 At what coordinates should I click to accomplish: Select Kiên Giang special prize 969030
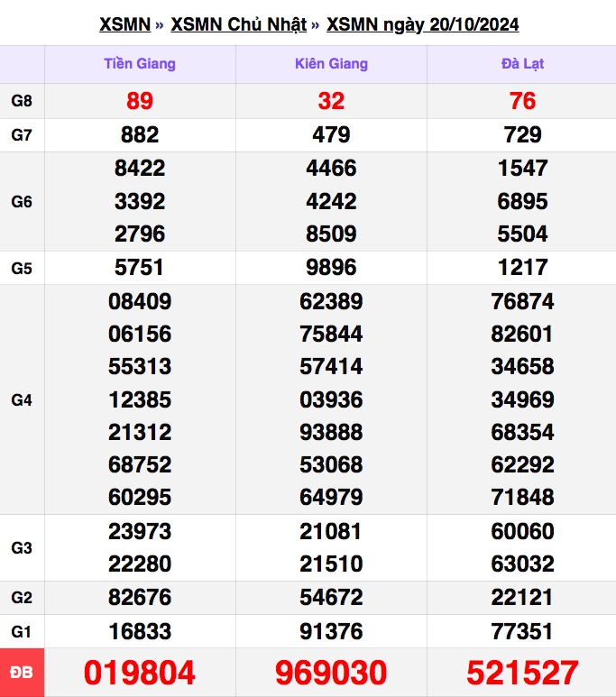click(331, 673)
